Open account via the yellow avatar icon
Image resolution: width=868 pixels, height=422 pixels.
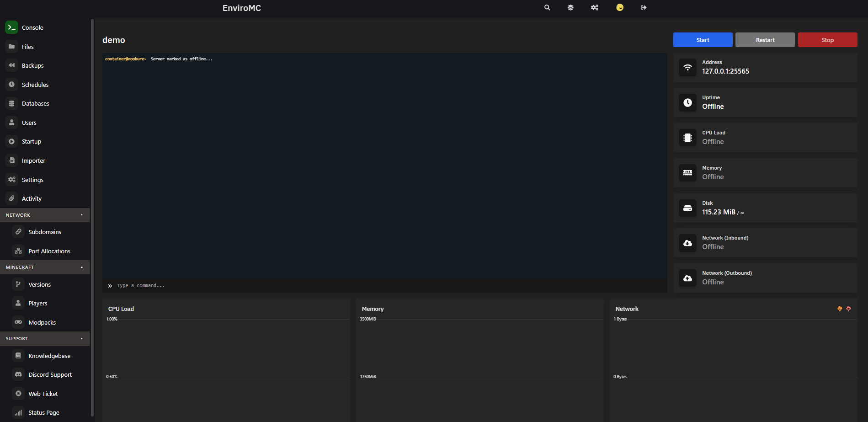coord(620,7)
